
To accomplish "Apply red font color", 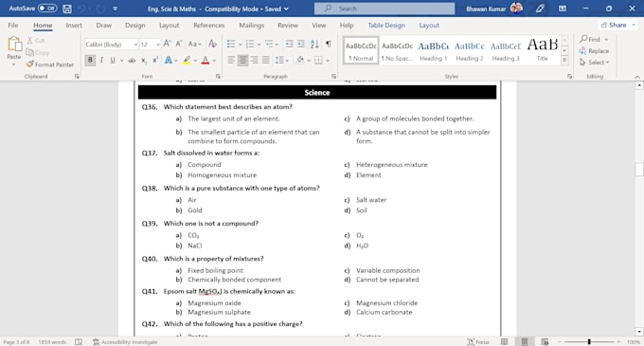I will pos(206,61).
